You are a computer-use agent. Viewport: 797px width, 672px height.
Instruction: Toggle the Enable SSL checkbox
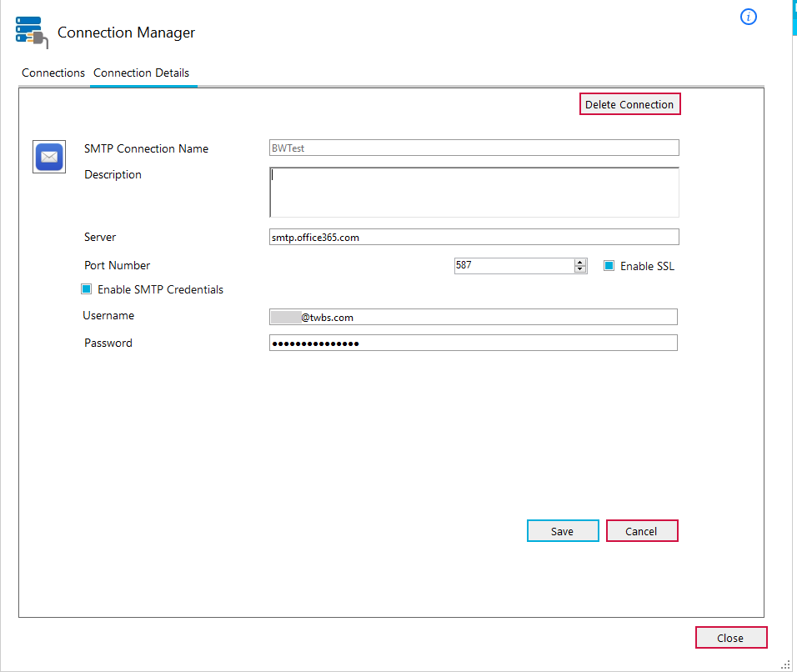pyautogui.click(x=609, y=265)
